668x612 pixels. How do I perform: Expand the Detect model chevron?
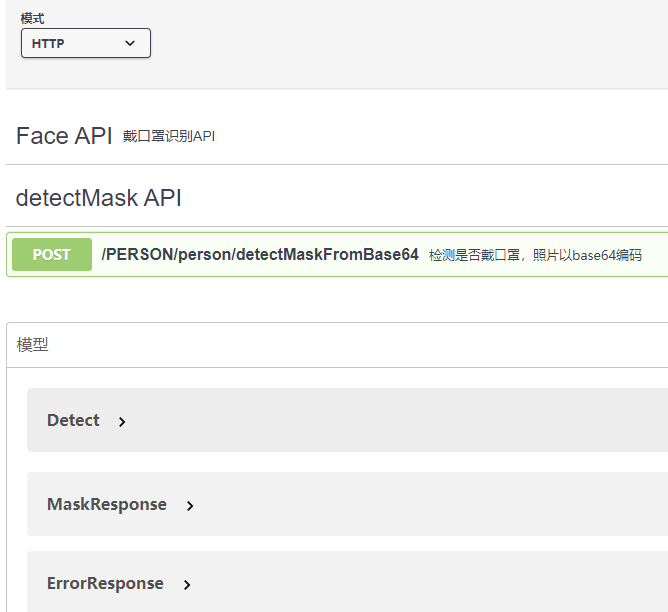[x=122, y=422]
